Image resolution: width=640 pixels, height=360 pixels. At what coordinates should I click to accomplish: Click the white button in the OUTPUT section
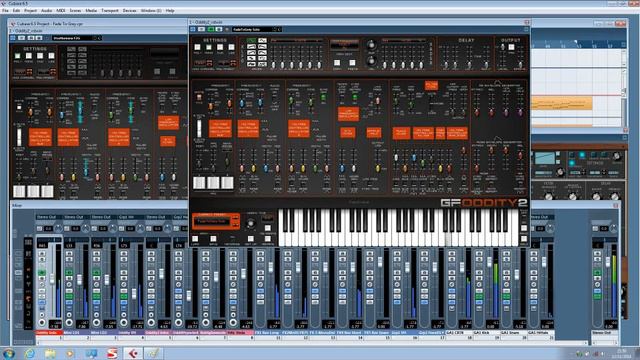[511, 47]
